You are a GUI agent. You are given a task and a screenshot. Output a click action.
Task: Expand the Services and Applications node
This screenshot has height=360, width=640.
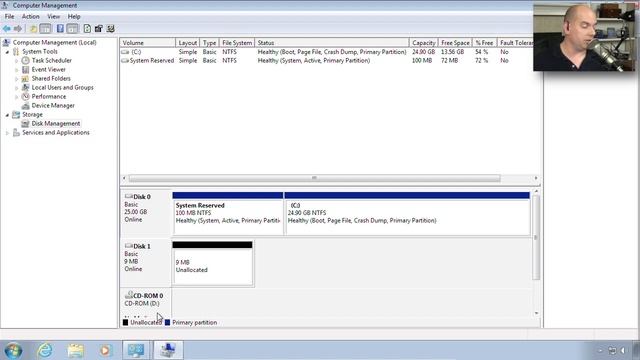(7, 133)
